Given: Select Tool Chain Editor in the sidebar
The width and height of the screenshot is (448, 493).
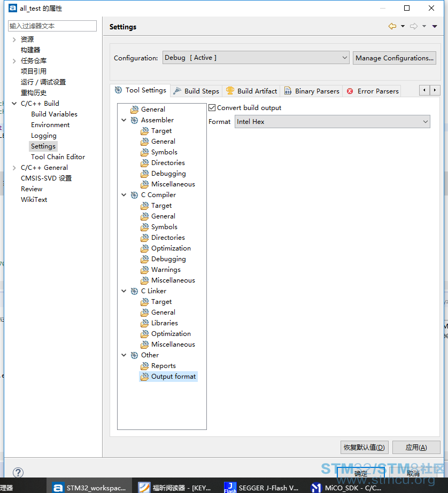Looking at the screenshot, I should pyautogui.click(x=58, y=157).
